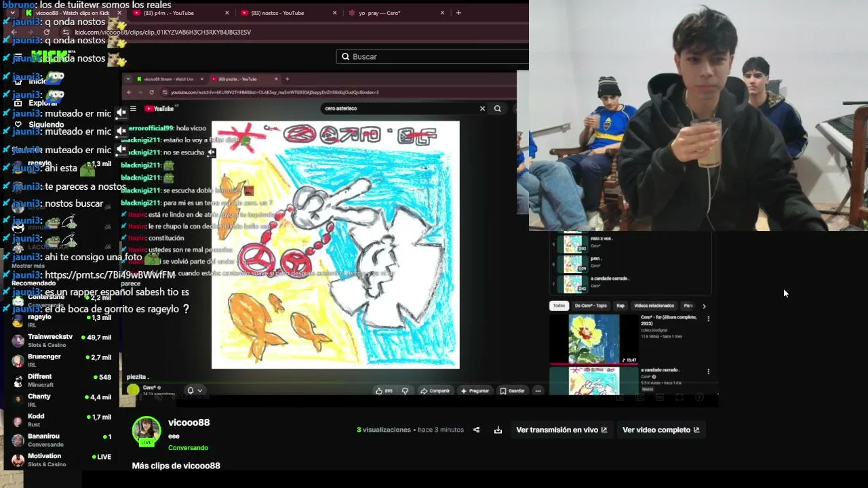Viewport: 868px width, 488px height.
Task: Select the 'Rap' filter chip
Action: [x=620, y=306]
